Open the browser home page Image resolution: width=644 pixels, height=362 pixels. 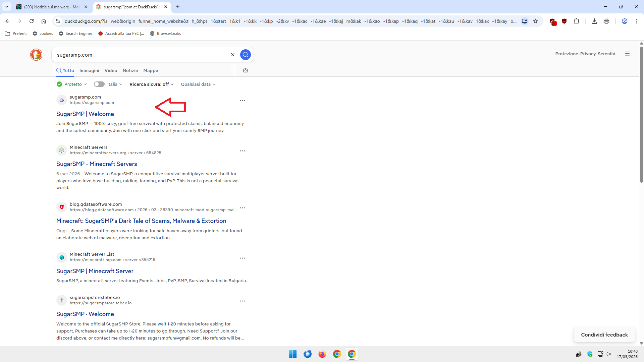pyautogui.click(x=44, y=21)
